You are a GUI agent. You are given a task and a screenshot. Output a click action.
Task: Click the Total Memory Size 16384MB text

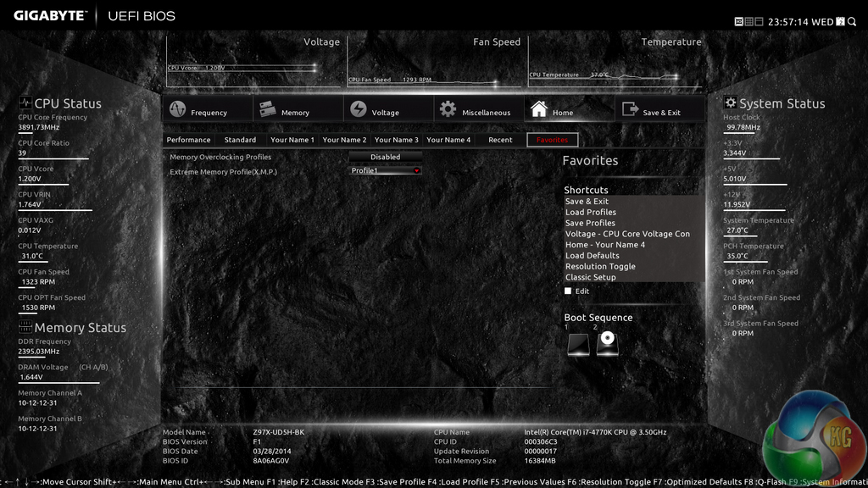(x=540, y=461)
